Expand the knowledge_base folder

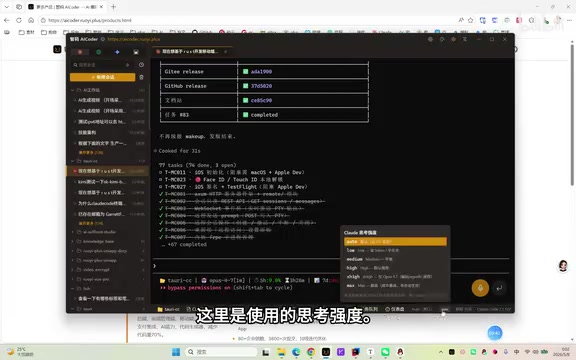click(x=72, y=241)
